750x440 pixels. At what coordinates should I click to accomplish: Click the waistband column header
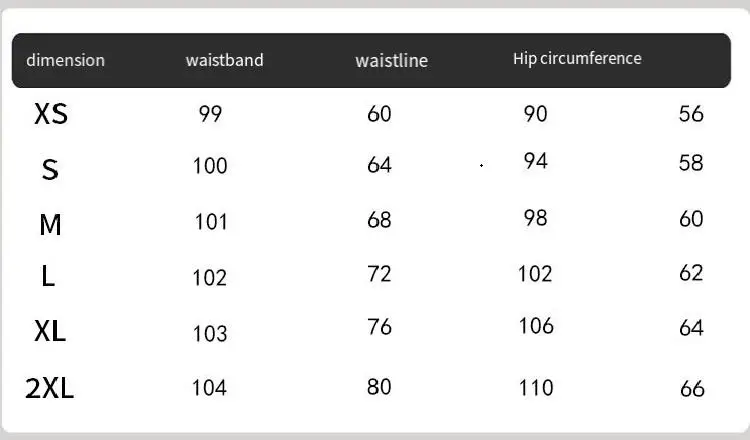[x=224, y=60]
